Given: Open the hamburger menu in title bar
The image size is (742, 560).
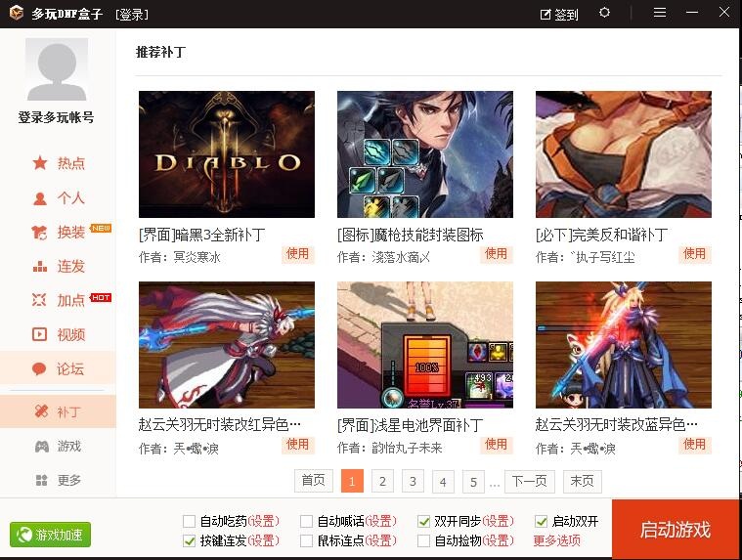Looking at the screenshot, I should [660, 13].
